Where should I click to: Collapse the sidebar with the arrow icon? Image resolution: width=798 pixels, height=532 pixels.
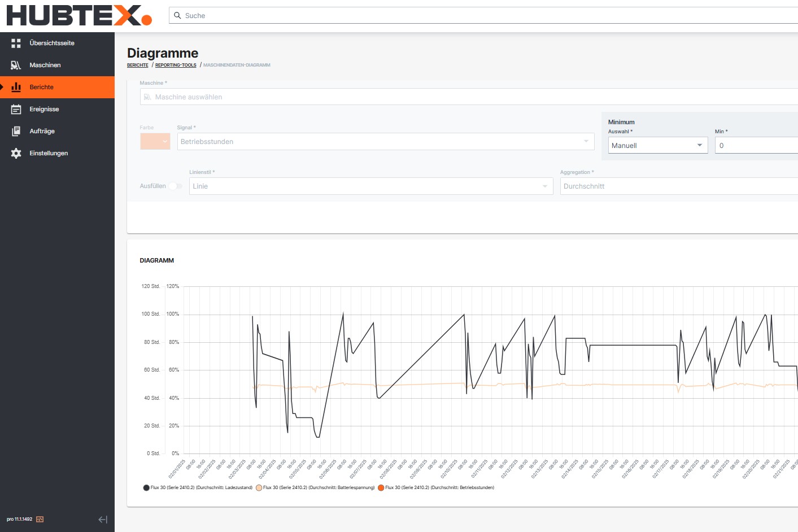[x=103, y=520]
